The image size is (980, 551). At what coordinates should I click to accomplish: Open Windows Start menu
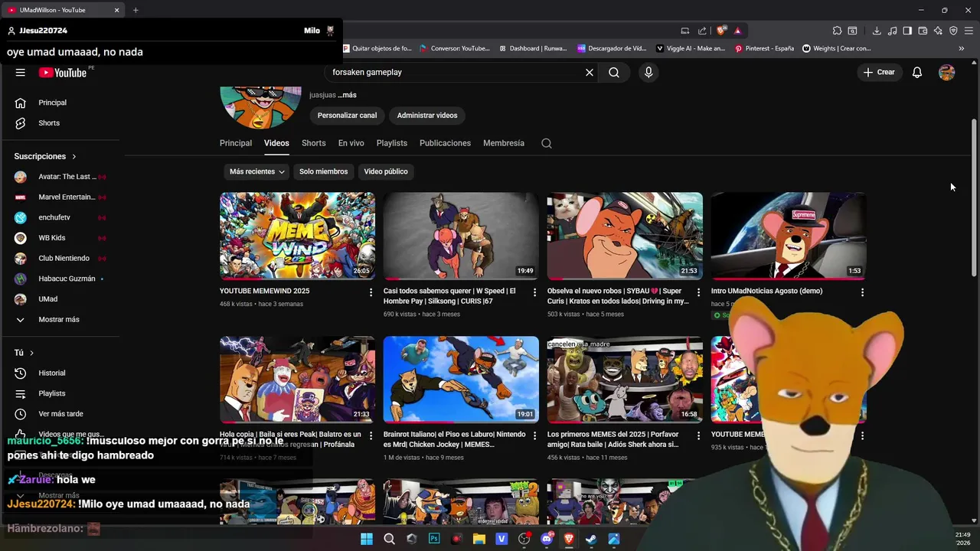[367, 539]
